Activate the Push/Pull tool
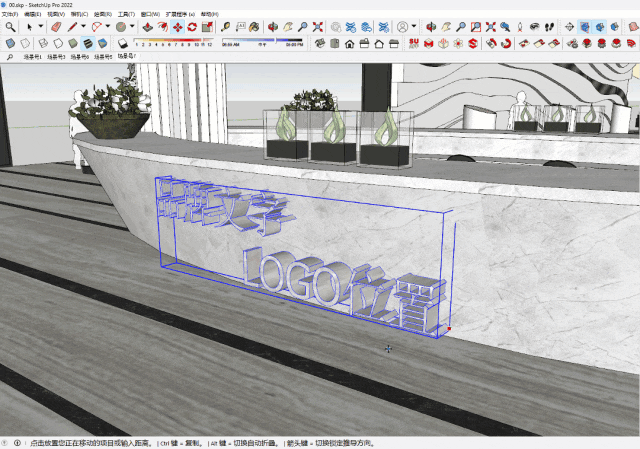This screenshot has width=640, height=449. (x=148, y=27)
